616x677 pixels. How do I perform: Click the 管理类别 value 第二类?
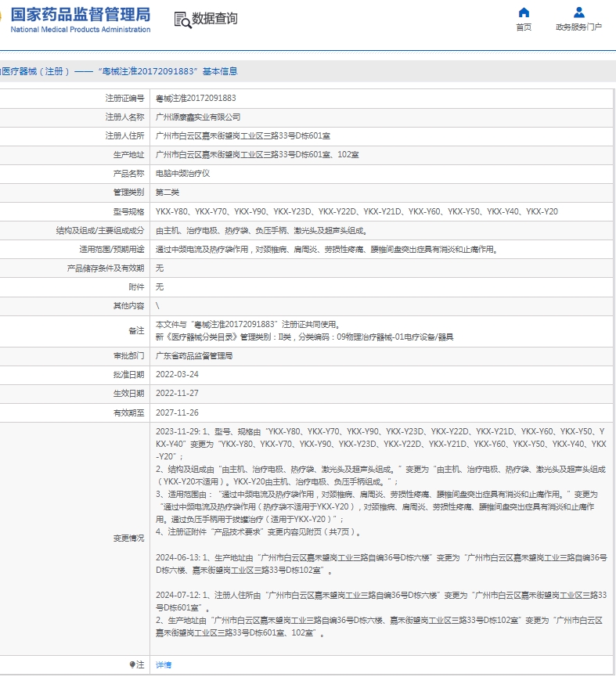168,193
